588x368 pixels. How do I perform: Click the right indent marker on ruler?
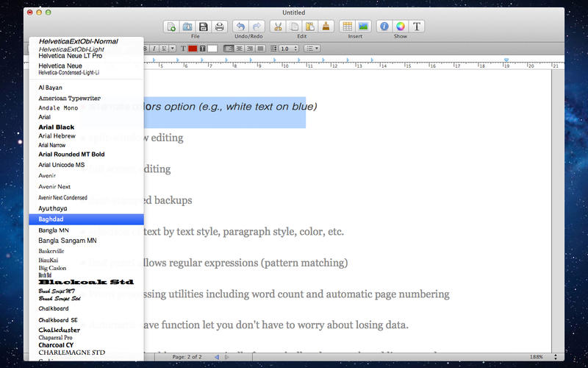click(506, 60)
